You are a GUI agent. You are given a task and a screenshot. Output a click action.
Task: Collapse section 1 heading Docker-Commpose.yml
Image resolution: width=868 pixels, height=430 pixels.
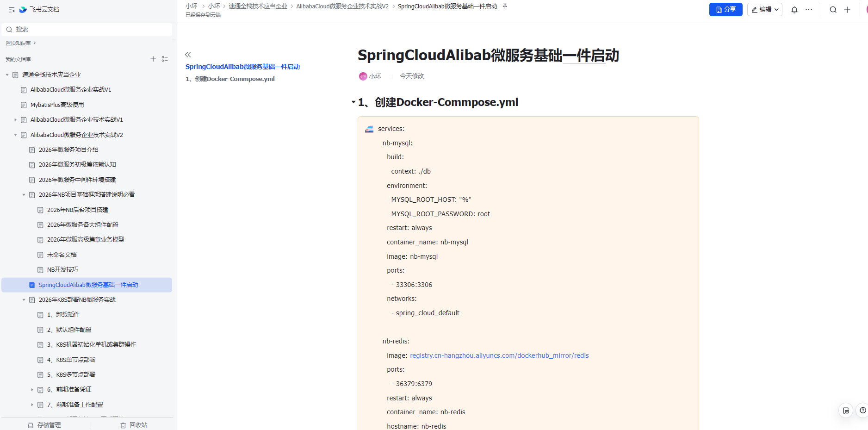point(353,102)
